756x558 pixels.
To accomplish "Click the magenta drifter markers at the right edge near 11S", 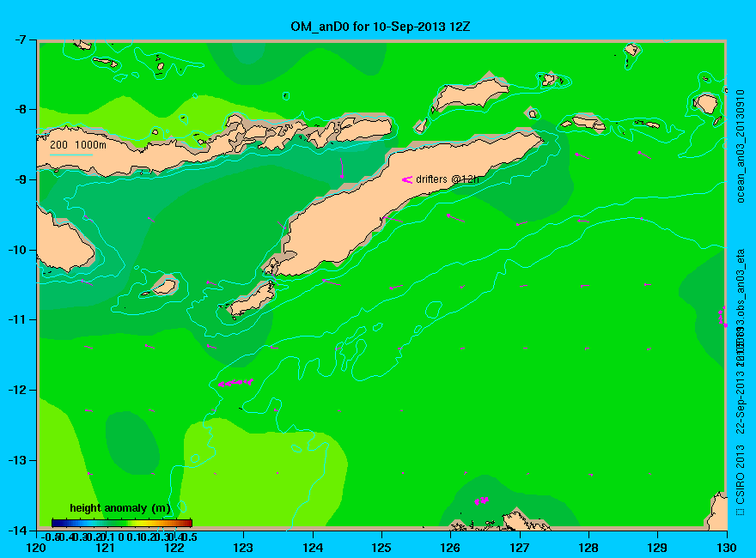I will [x=722, y=317].
